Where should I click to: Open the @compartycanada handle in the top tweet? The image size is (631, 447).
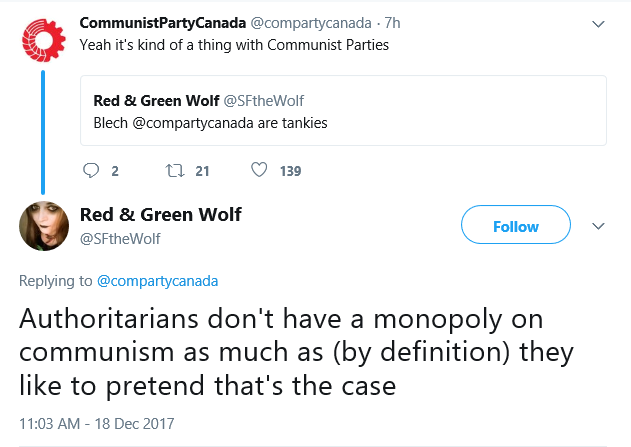pos(311,23)
